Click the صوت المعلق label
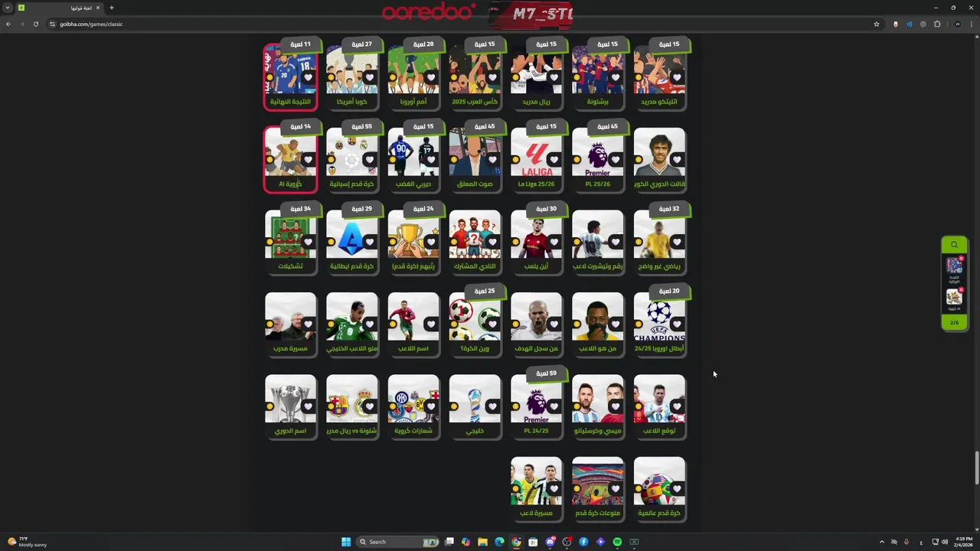Image resolution: width=980 pixels, height=551 pixels. (x=475, y=184)
